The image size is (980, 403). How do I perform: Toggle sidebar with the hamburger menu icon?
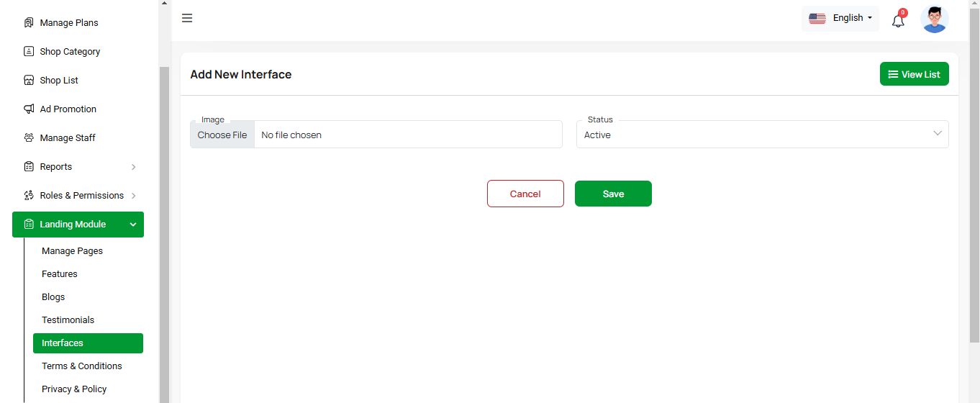coord(187,18)
